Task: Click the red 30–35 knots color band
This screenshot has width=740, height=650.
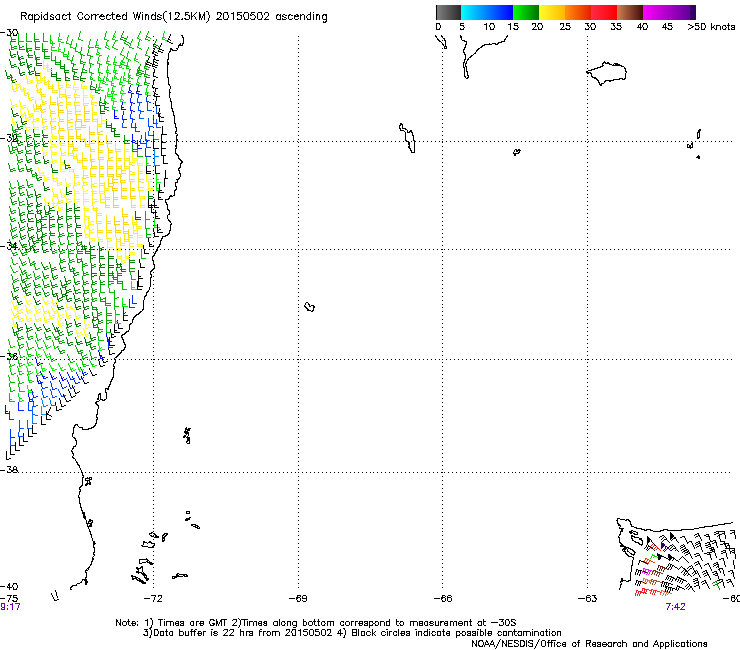Action: pyautogui.click(x=604, y=12)
